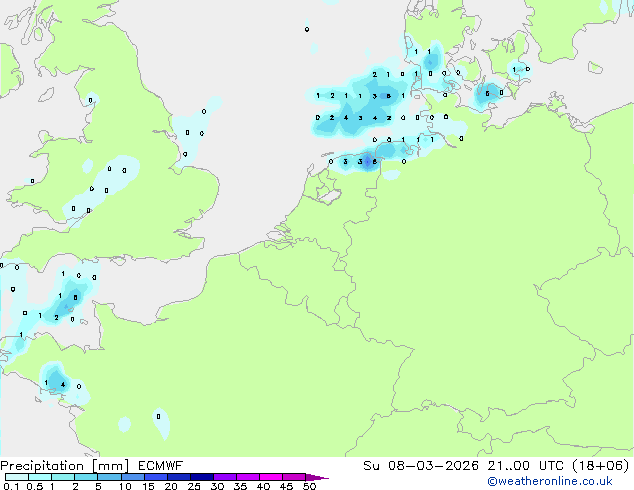
Task: Pick the 15–20 mm legend color box
Action: click(156, 477)
